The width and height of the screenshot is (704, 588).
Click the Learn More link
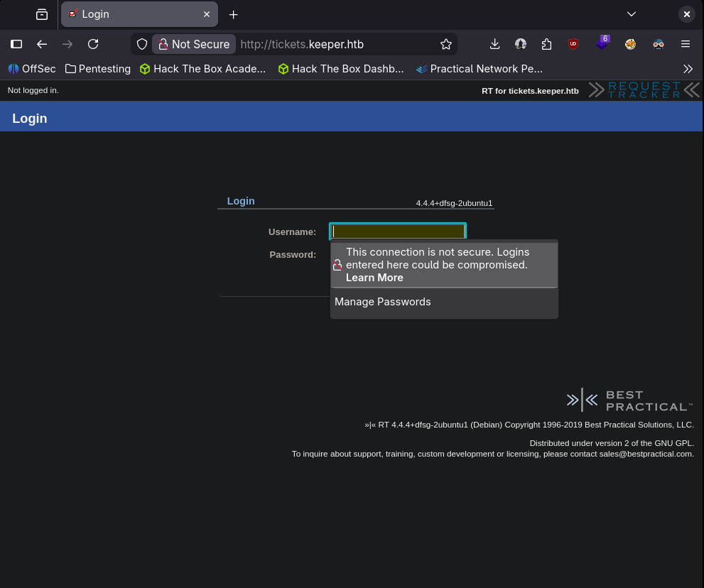click(x=374, y=278)
